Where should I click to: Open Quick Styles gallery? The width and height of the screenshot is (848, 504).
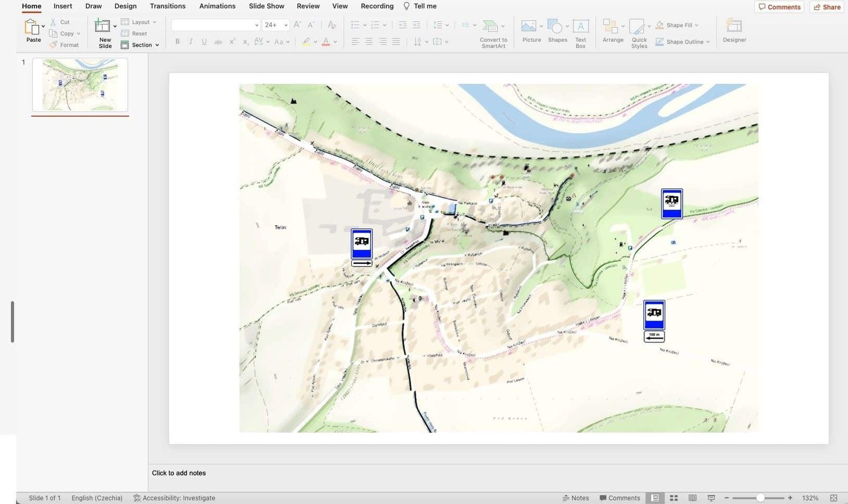[x=638, y=28]
